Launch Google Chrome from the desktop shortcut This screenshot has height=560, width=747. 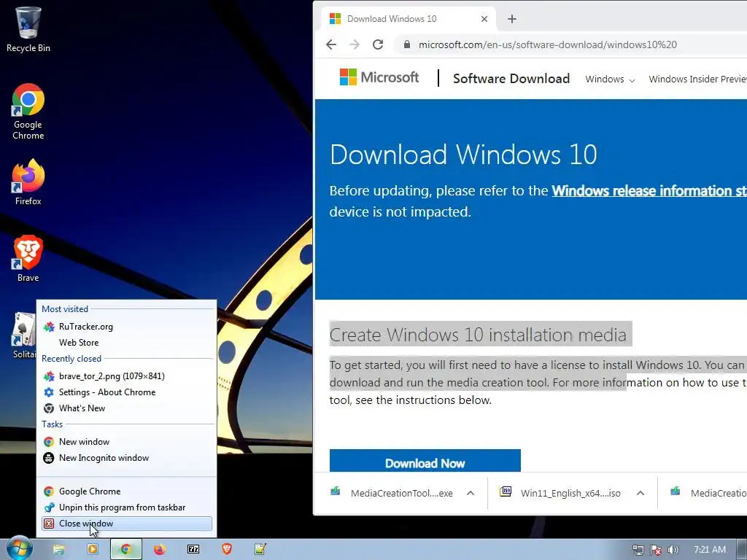pyautogui.click(x=28, y=112)
